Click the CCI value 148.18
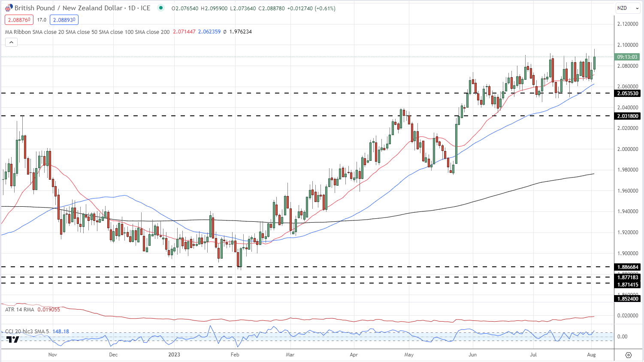This screenshot has width=644, height=362. tap(61, 332)
